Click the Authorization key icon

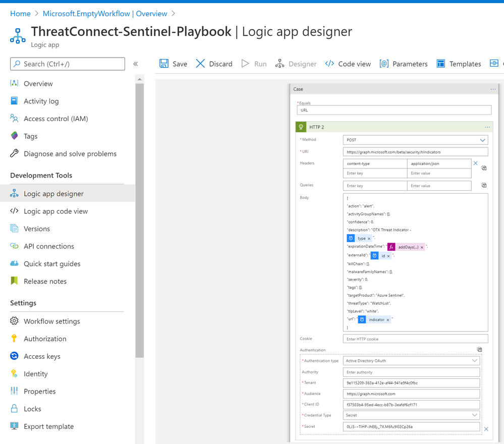pos(14,338)
